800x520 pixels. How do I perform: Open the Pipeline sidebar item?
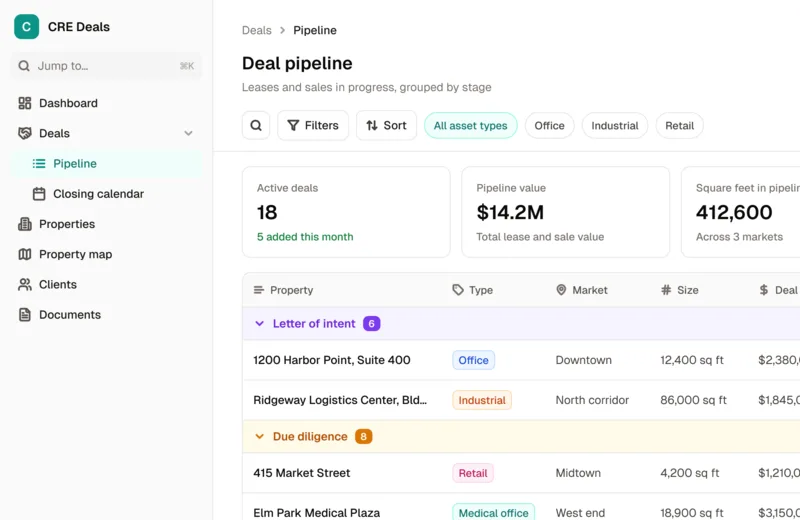click(x=106, y=163)
